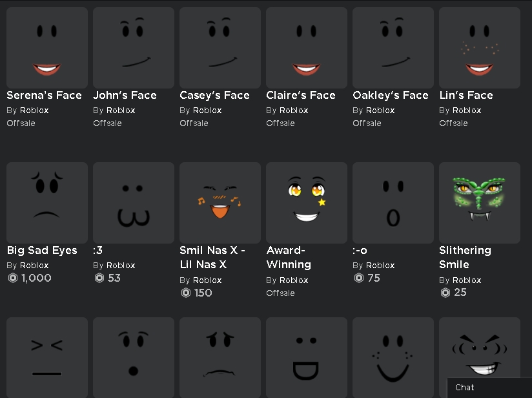Open the Casey's Face title link
532x398 pixels.
point(214,95)
